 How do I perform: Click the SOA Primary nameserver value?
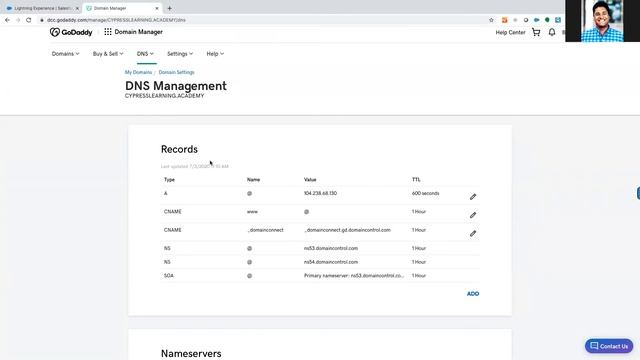click(x=353, y=276)
